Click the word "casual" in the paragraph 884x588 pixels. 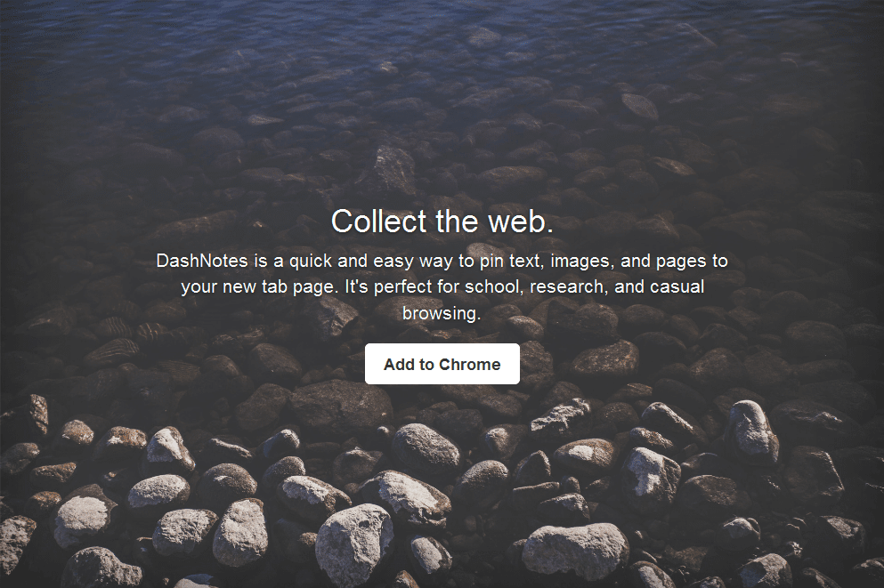(677, 286)
